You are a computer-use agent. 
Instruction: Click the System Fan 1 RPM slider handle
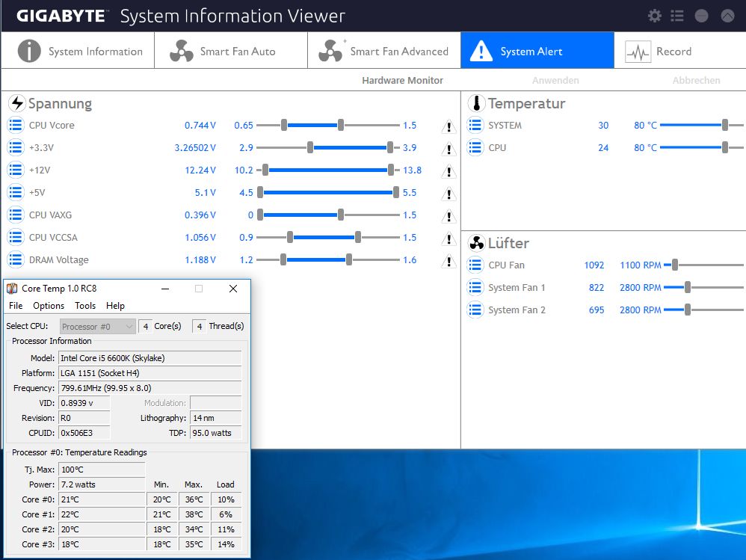[688, 287]
